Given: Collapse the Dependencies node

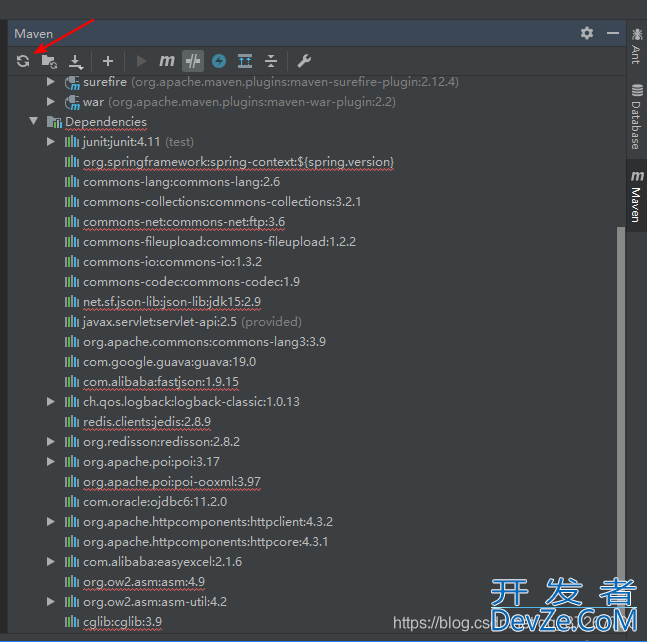Looking at the screenshot, I should (x=33, y=121).
